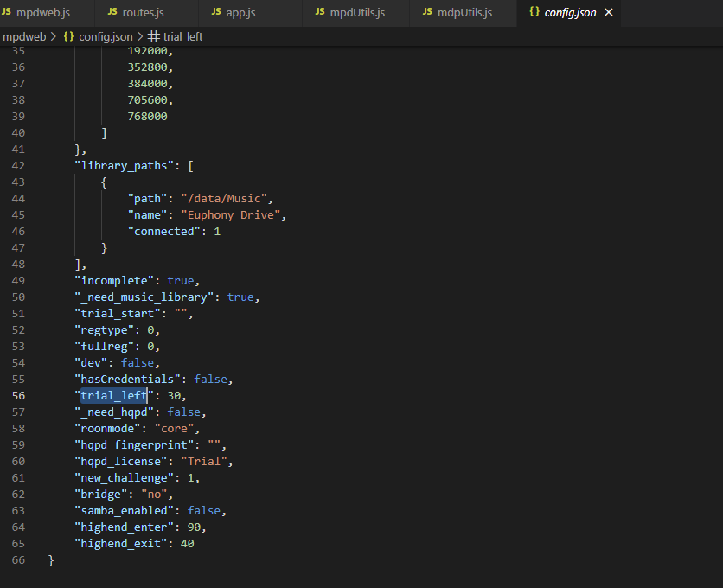Click the "Trial" license value

coord(204,462)
